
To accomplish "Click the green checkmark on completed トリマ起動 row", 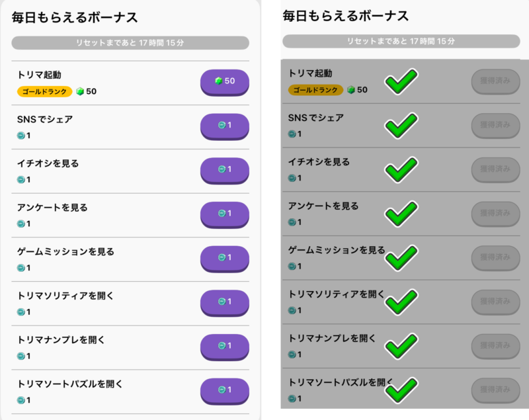I will 401,81.
